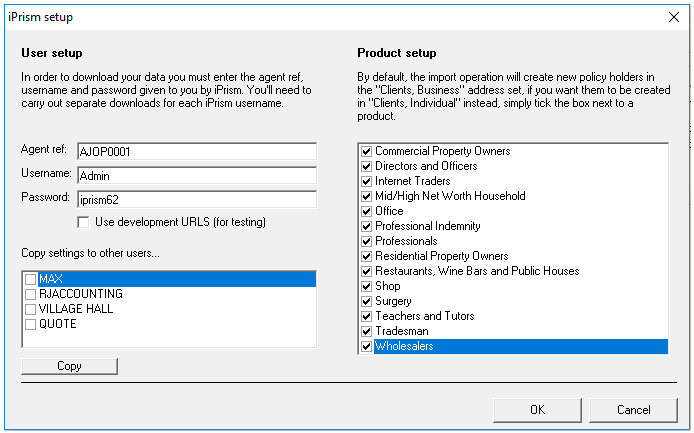Check the VILLAGE HALL user box

pyautogui.click(x=31, y=309)
